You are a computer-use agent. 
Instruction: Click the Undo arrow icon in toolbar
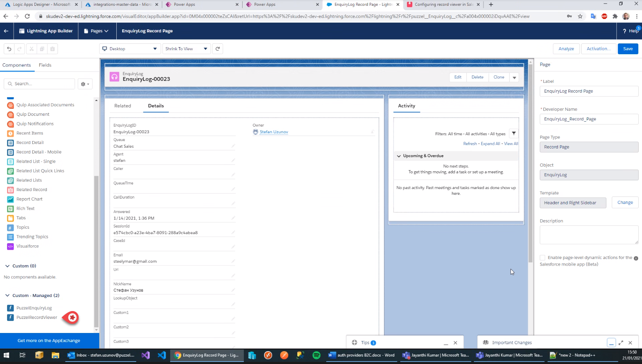(9, 49)
